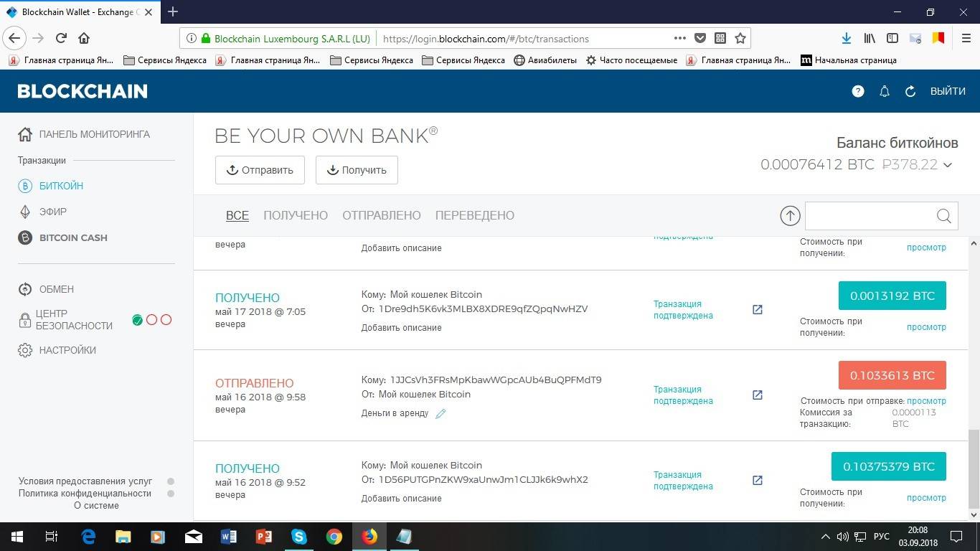The image size is (980, 551).
Task: Open the Firefox hamburger menu
Action: pos(966,38)
